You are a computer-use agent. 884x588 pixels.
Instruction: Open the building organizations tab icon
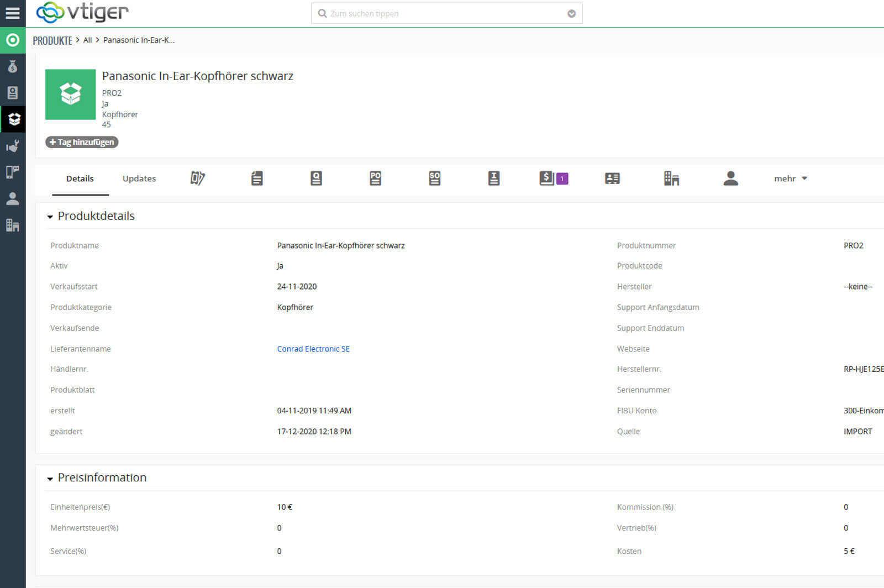click(671, 179)
